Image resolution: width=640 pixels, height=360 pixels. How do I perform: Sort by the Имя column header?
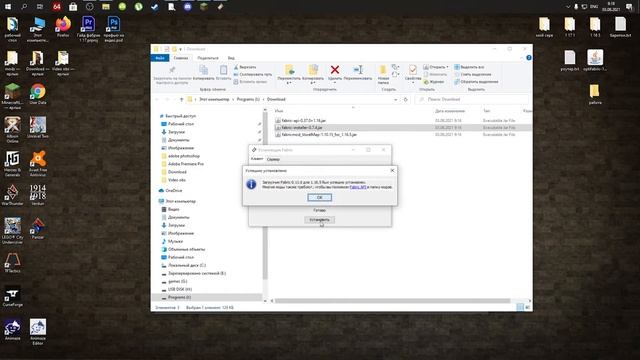(279, 111)
